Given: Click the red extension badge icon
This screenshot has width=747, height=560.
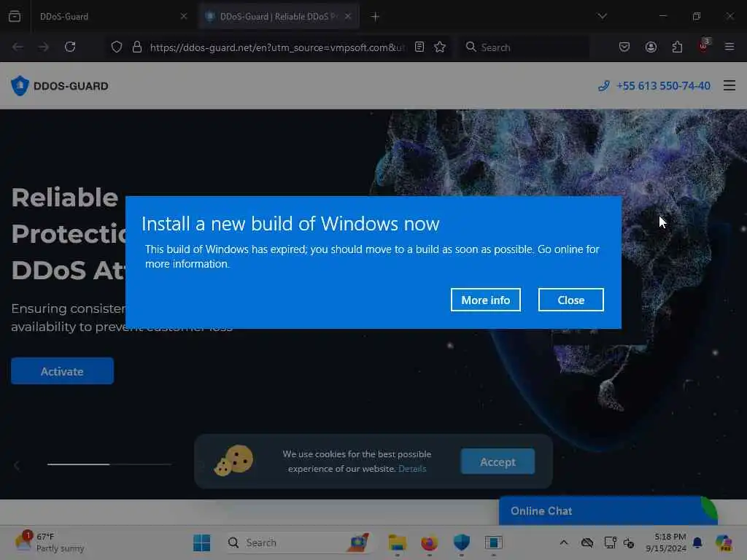Looking at the screenshot, I should 704,46.
